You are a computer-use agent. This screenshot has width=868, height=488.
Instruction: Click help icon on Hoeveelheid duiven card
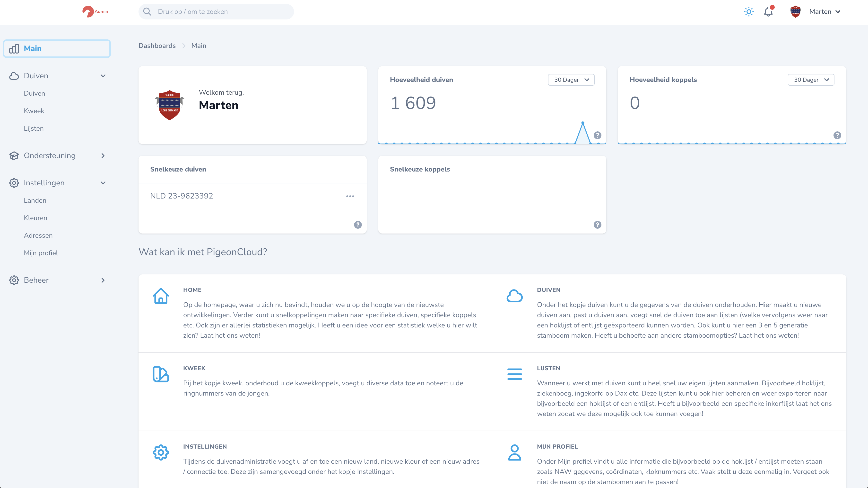pyautogui.click(x=597, y=135)
